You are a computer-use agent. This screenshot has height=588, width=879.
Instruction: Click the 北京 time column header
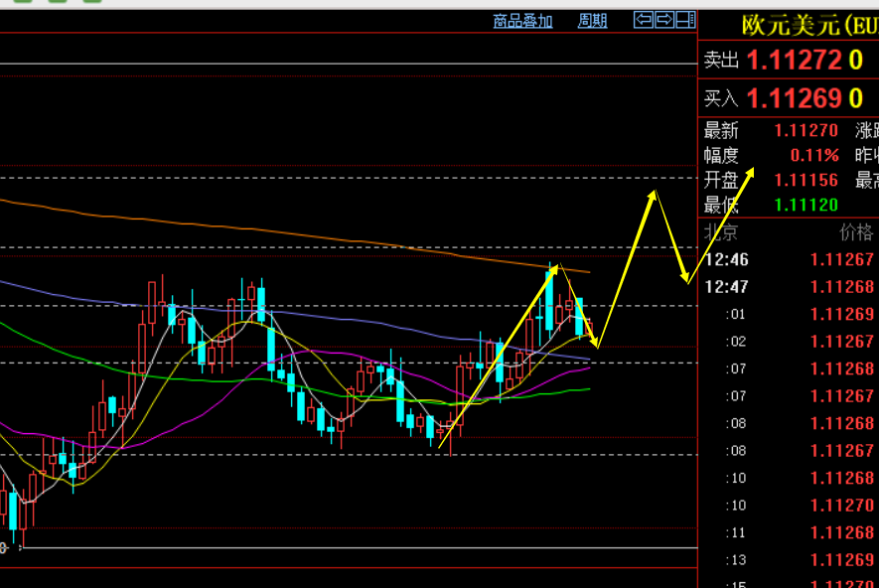721,231
